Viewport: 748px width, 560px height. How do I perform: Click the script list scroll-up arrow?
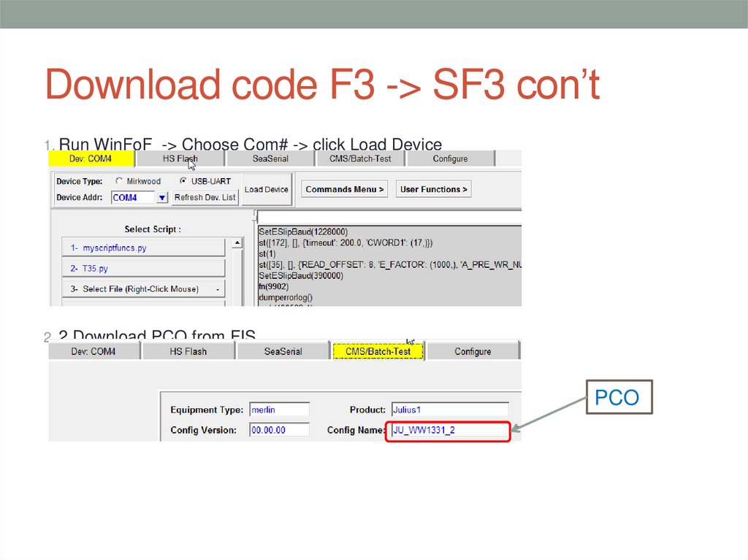point(238,243)
